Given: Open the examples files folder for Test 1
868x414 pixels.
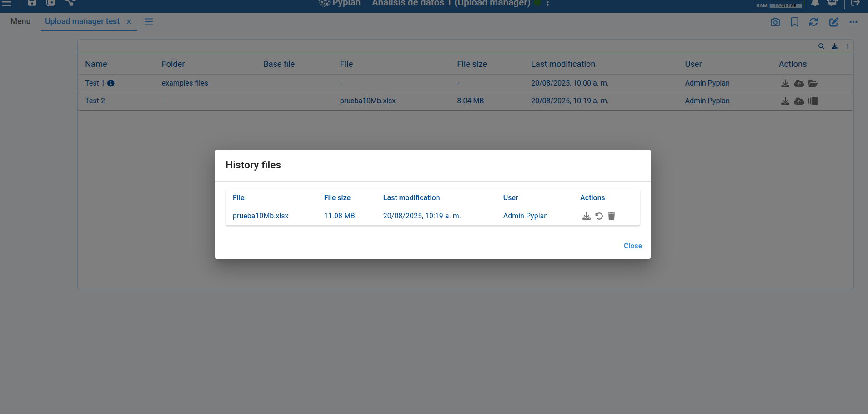Looking at the screenshot, I should (x=813, y=83).
